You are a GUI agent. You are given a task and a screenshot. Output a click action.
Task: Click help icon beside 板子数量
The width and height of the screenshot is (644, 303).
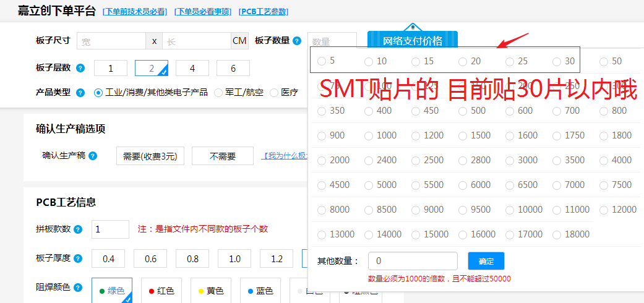[x=297, y=41]
